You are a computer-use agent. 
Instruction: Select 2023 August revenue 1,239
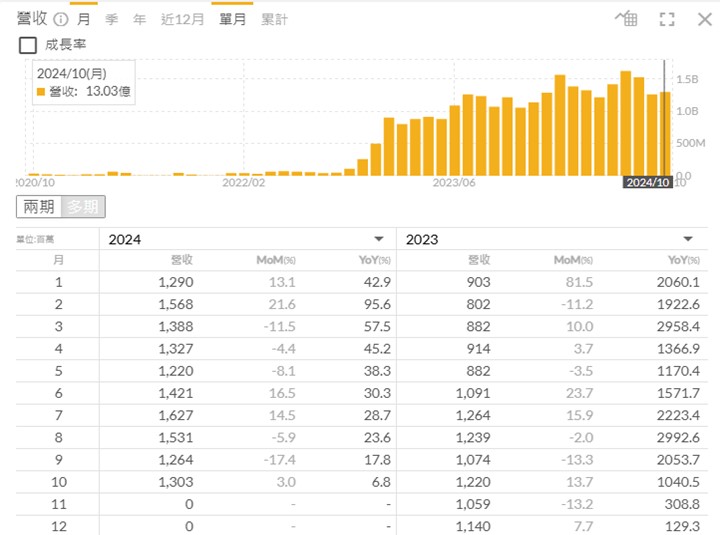pos(473,437)
